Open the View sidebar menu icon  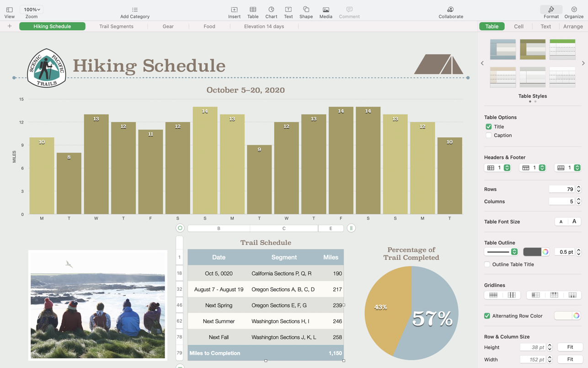pyautogui.click(x=9, y=10)
